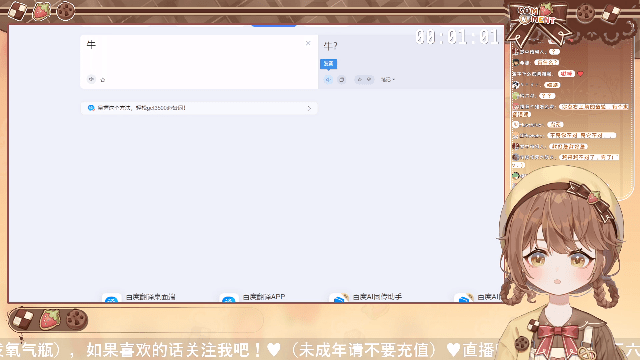Play the translated result audio speaker
The image size is (640, 360).
tap(328, 80)
